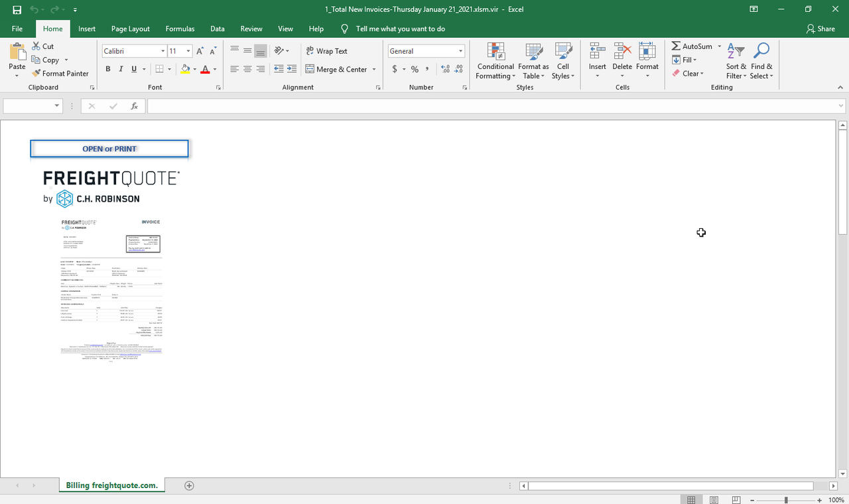Click the Delete cells icon
The image size is (849, 504).
[622, 52]
